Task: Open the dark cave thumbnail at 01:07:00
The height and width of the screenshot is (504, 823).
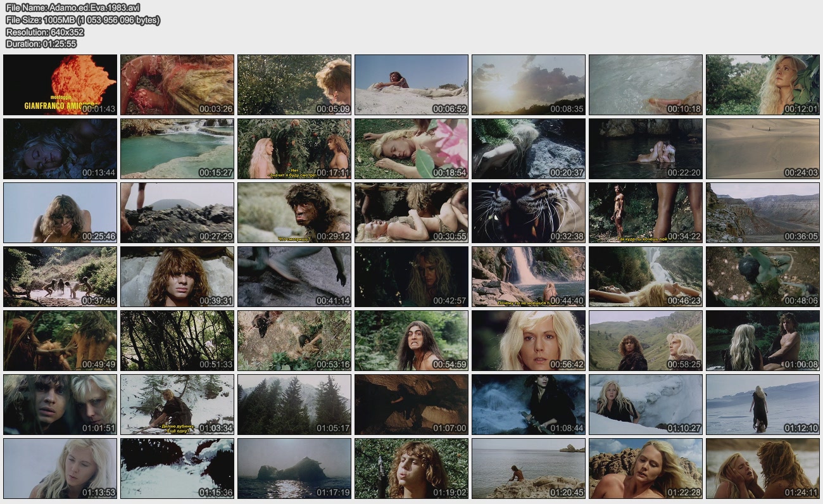Action: tap(411, 404)
